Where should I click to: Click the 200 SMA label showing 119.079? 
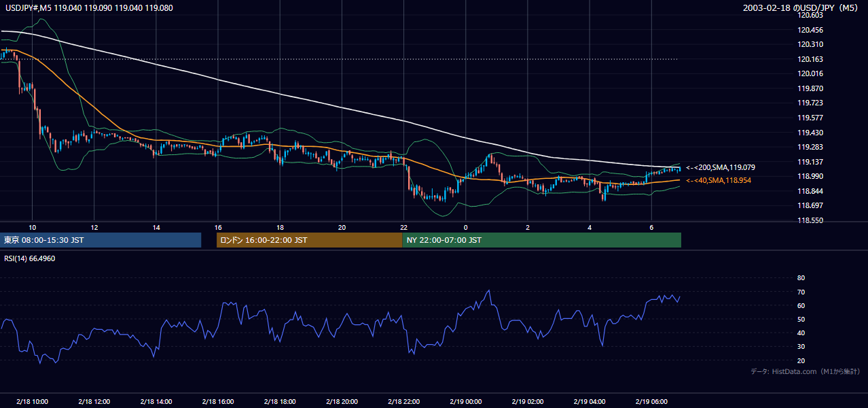pos(721,167)
